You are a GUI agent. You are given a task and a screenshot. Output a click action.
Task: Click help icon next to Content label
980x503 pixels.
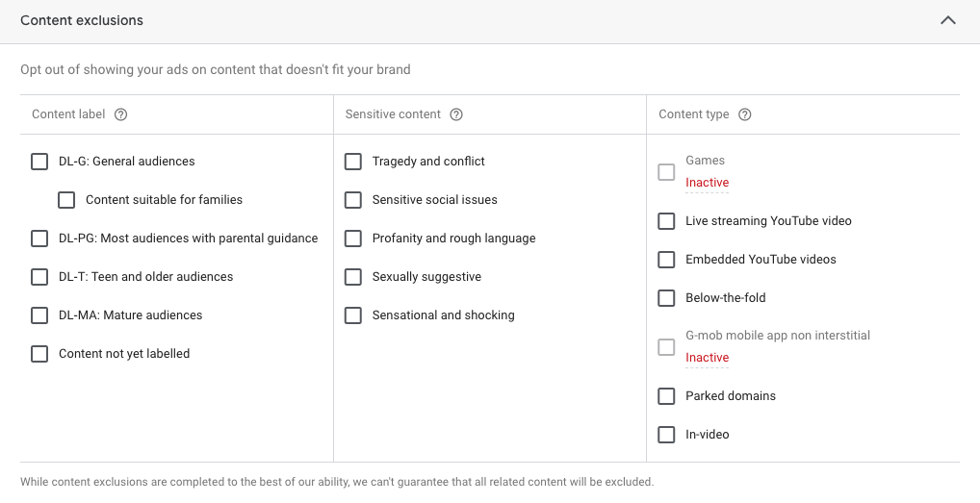tap(120, 114)
